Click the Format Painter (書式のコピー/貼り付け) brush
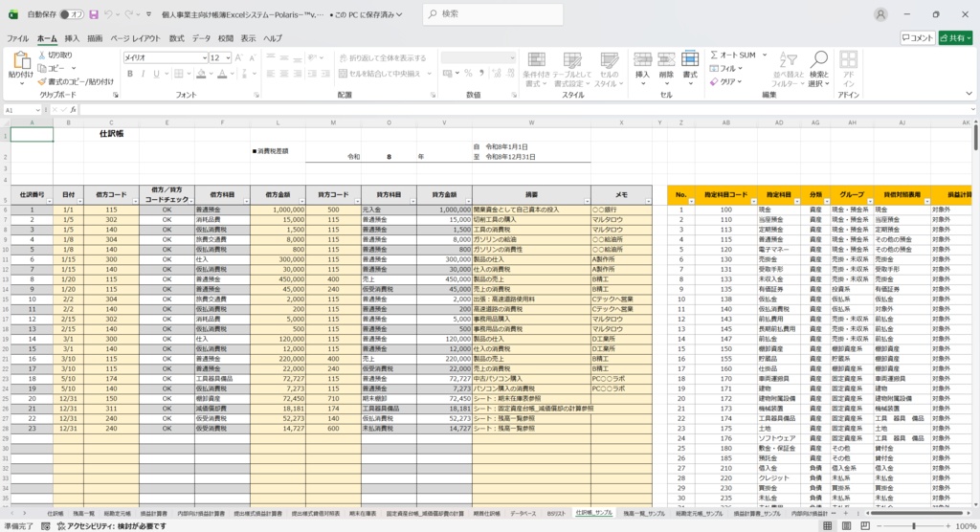The width and height of the screenshot is (980, 532). point(42,81)
